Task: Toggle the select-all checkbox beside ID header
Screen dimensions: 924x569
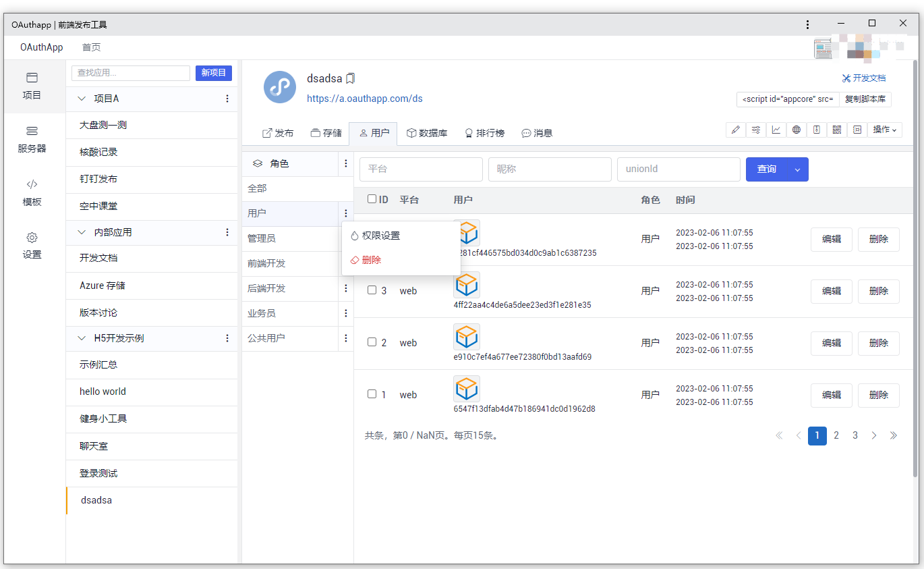Action: (372, 199)
